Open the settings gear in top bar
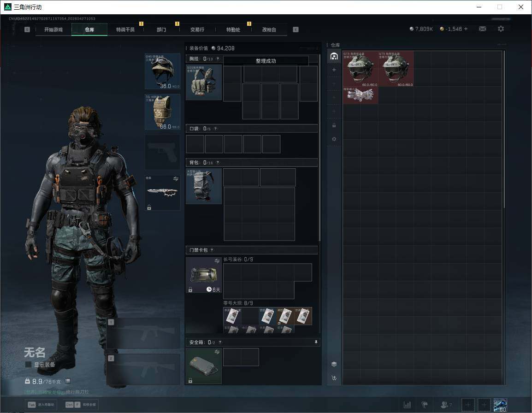532x413 pixels. [501, 29]
